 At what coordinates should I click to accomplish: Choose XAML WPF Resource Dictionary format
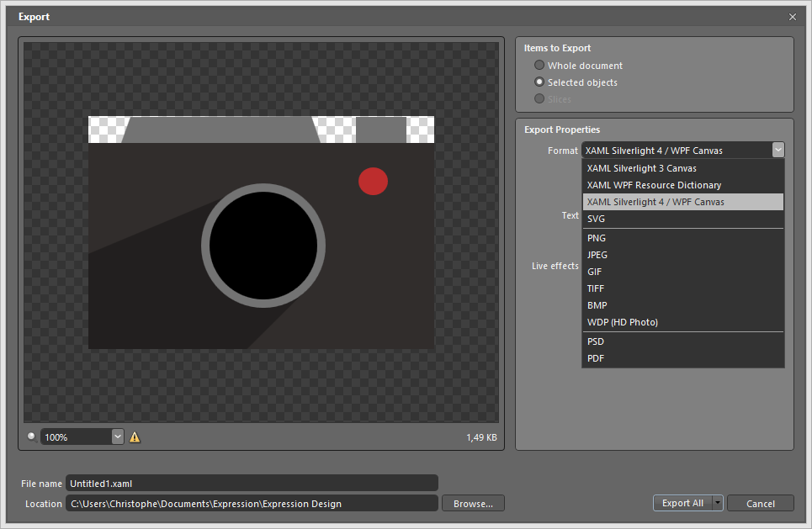pos(654,185)
